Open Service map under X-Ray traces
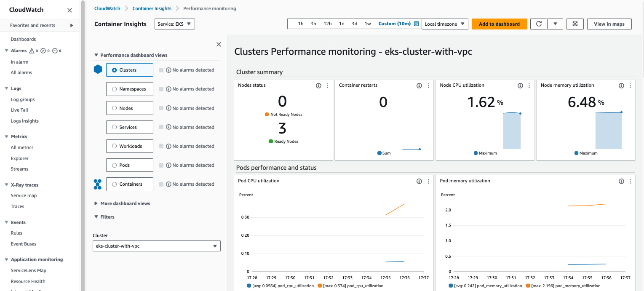The image size is (644, 291). point(24,195)
